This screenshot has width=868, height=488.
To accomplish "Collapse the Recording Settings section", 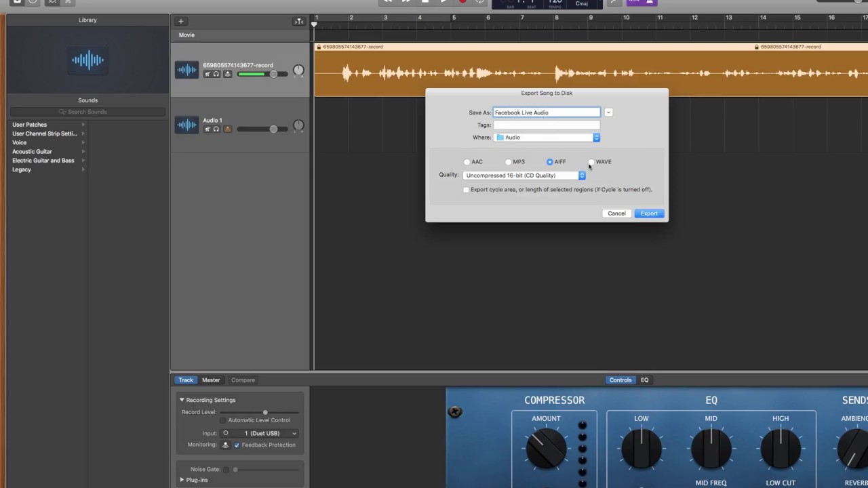I will 182,400.
